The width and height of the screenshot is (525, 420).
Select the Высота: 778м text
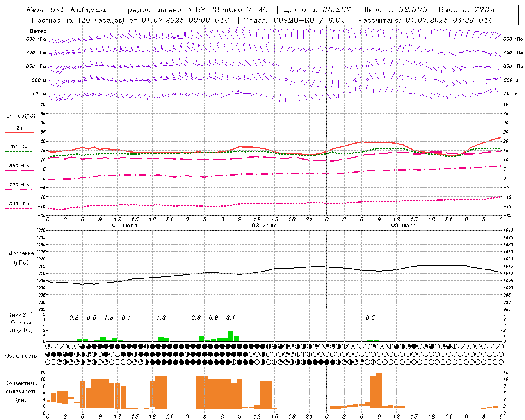[x=466, y=10]
